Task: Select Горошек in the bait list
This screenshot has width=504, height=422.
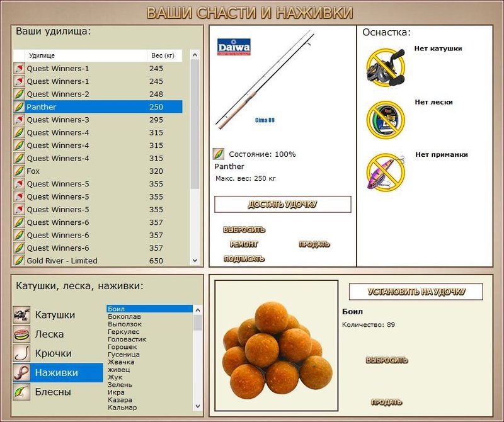Action: coord(149,347)
